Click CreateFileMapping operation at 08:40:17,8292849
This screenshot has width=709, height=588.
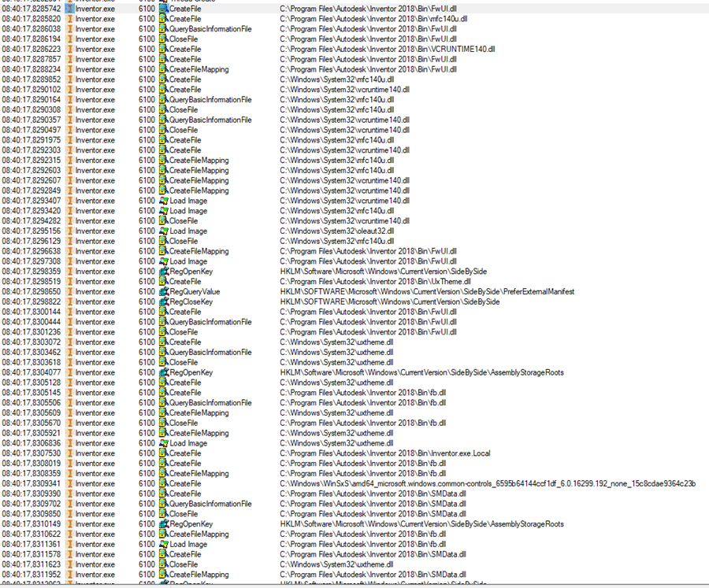pos(199,190)
